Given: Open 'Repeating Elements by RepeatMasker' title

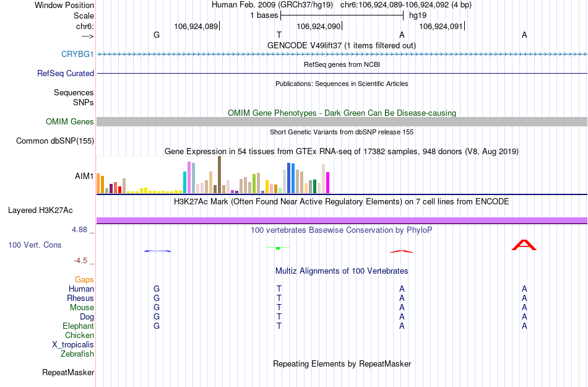Looking at the screenshot, I should tap(342, 363).
